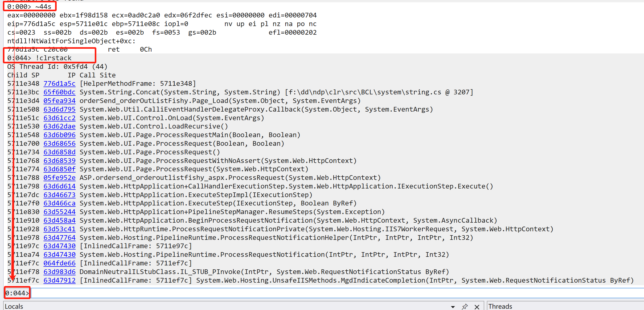
Task: Open address link 63d62dae for LoadRecursive
Action: [x=59, y=126]
